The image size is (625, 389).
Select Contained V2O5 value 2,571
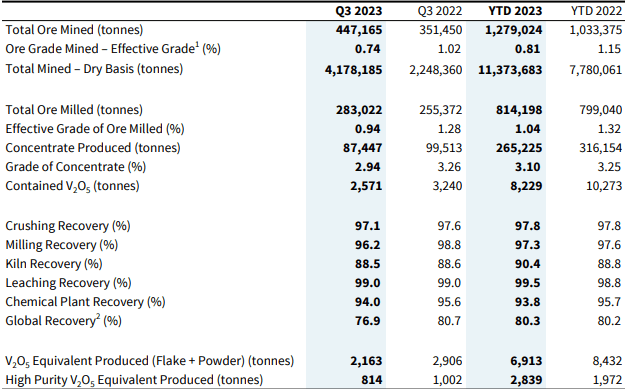(x=366, y=186)
